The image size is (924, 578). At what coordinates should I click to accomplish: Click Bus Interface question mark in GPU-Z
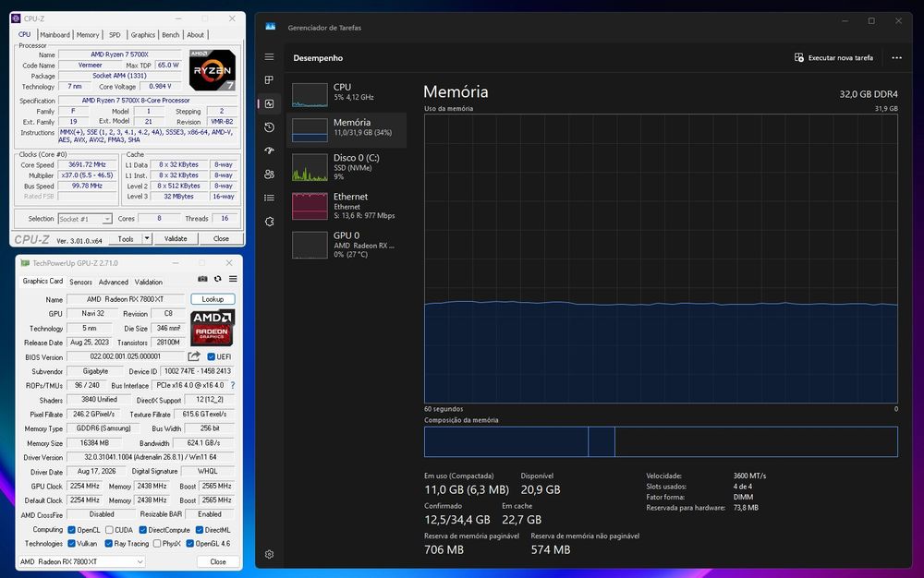pos(233,386)
